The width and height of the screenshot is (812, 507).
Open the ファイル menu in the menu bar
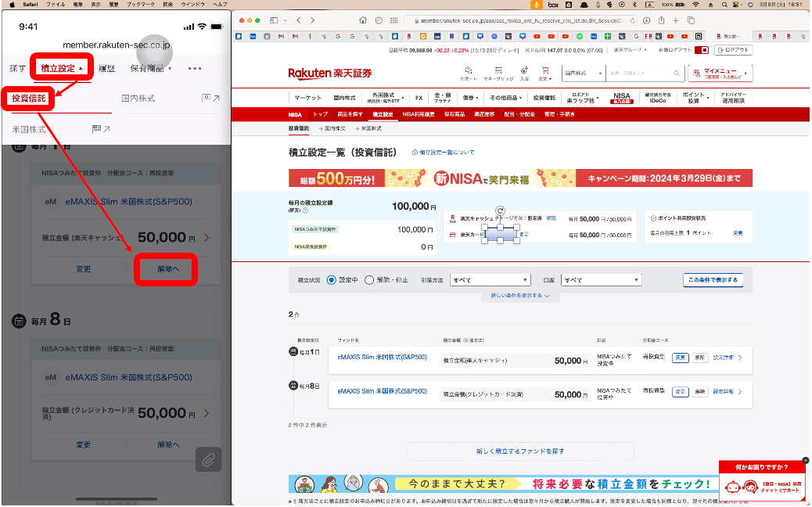(x=56, y=4)
